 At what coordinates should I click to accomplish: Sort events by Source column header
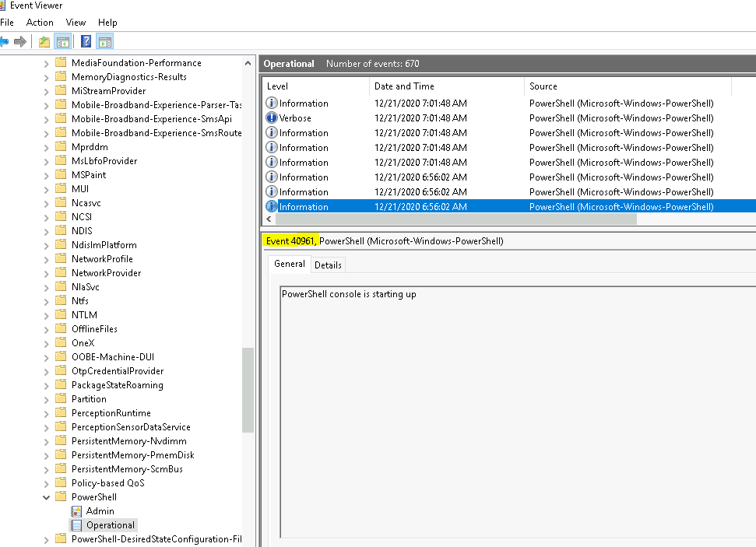pyautogui.click(x=628, y=86)
